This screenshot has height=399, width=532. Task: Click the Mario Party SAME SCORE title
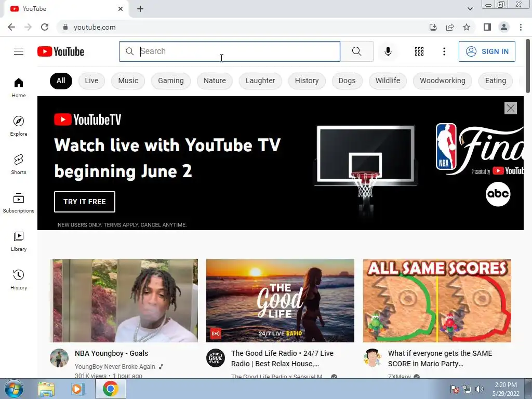(x=440, y=358)
